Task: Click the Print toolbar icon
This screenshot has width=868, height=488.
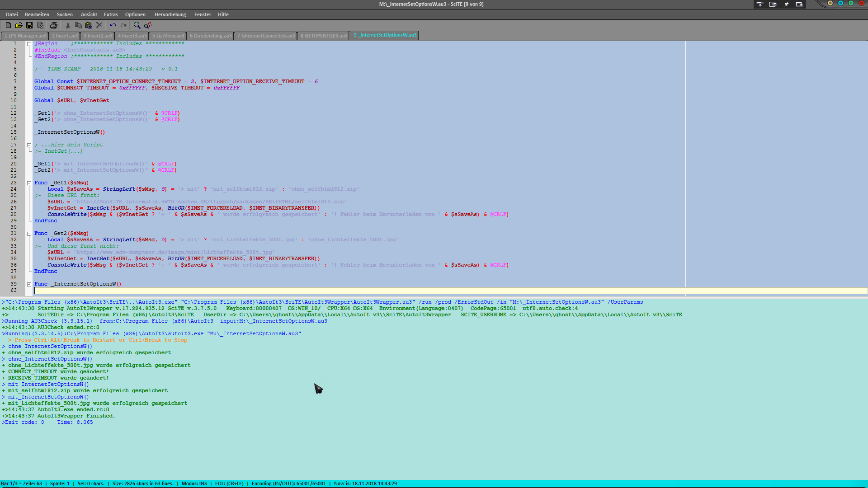Action: (x=54, y=25)
